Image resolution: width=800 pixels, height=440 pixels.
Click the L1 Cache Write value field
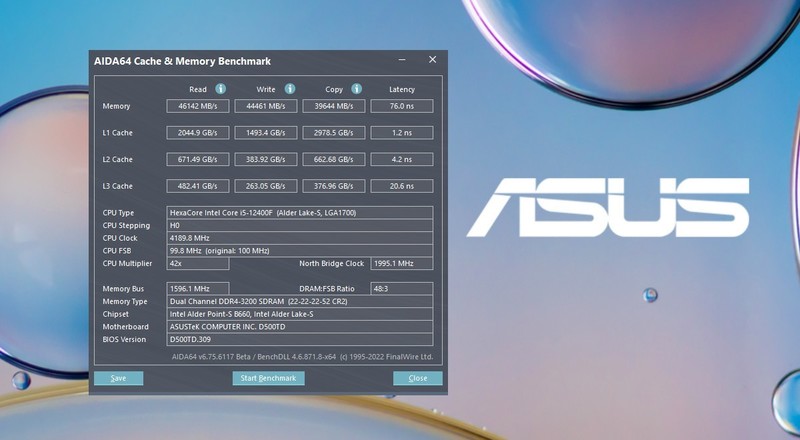point(266,133)
